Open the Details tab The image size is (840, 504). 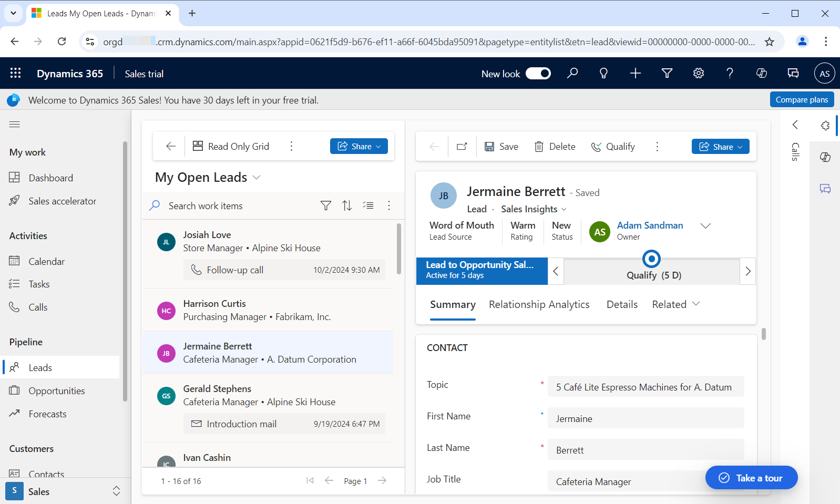click(622, 304)
